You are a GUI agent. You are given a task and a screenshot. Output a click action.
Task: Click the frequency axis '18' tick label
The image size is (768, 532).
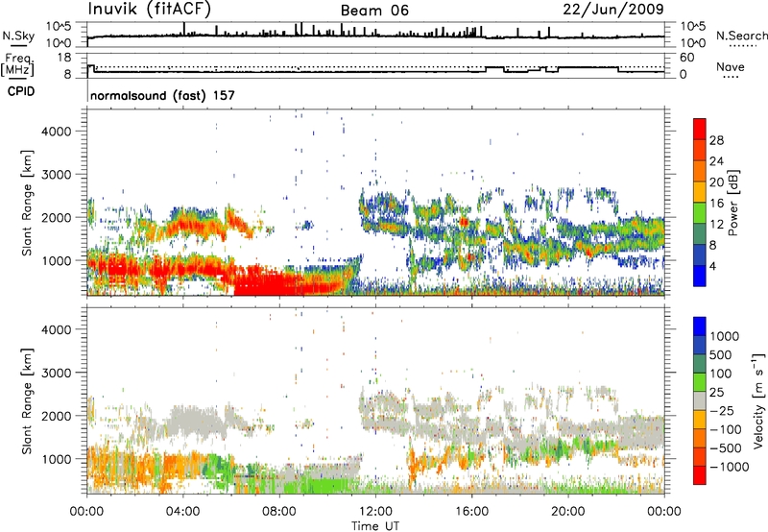click(64, 58)
